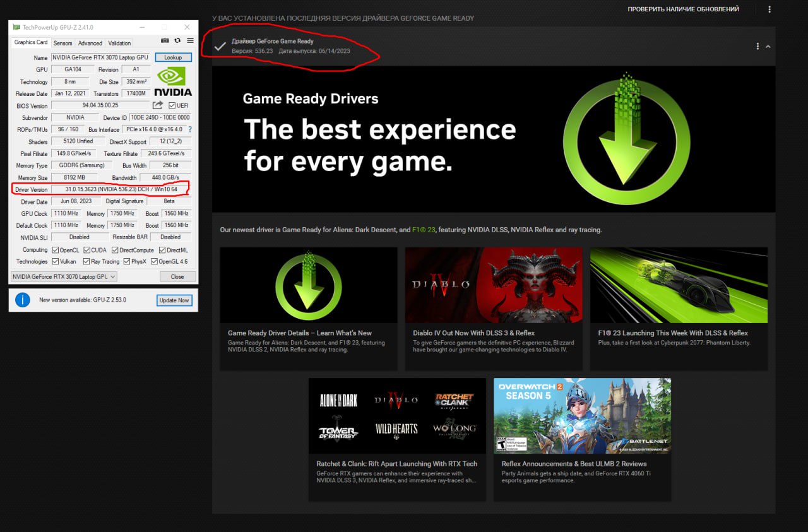Click the blue info icon in update bar
This screenshot has width=808, height=532.
(23, 300)
